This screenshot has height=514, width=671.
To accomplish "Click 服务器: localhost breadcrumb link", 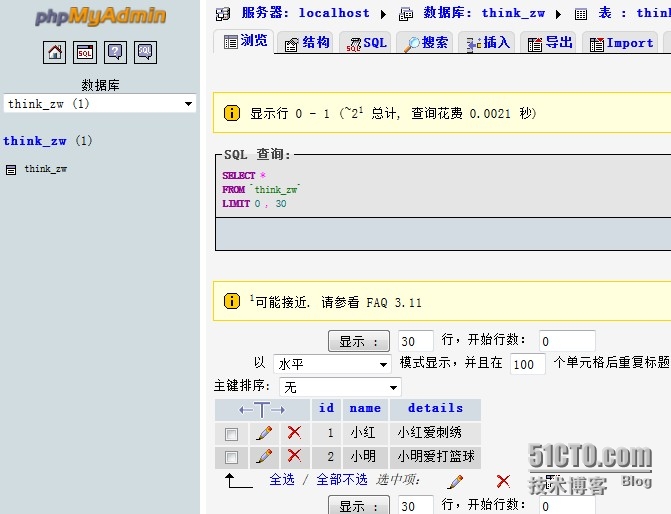I will click(x=306, y=13).
